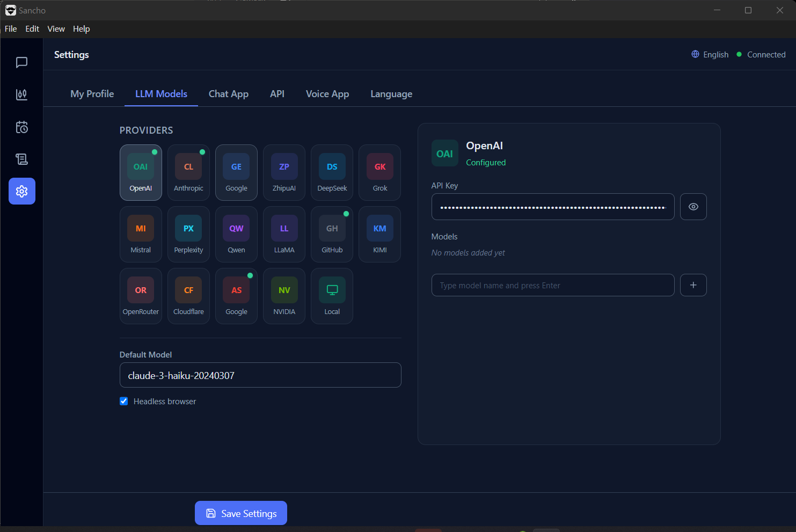Select the Grok provider card
Viewport: 796px width, 532px height.
[379, 172]
